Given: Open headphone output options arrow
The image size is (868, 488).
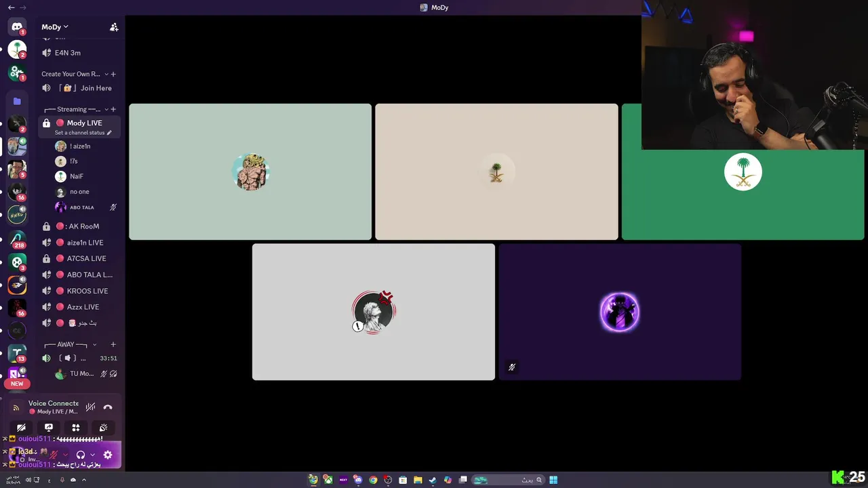Looking at the screenshot, I should click(92, 455).
